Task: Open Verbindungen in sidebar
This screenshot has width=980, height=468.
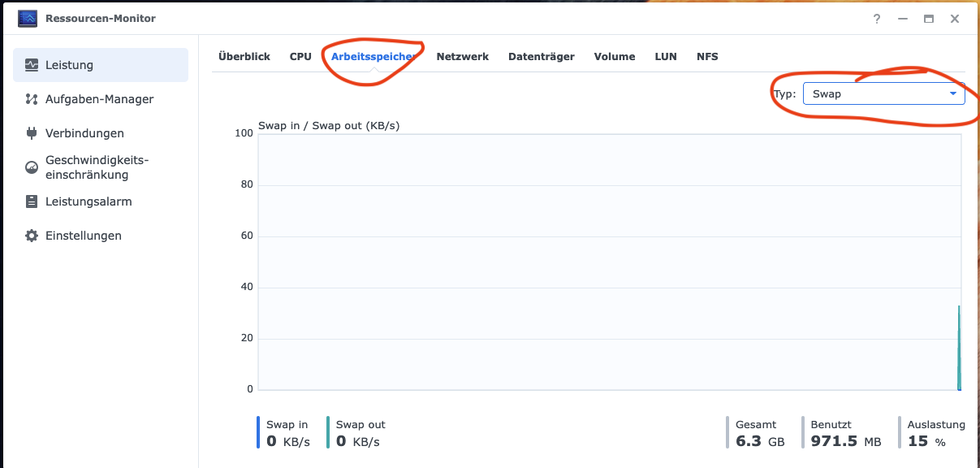Action: point(101,133)
